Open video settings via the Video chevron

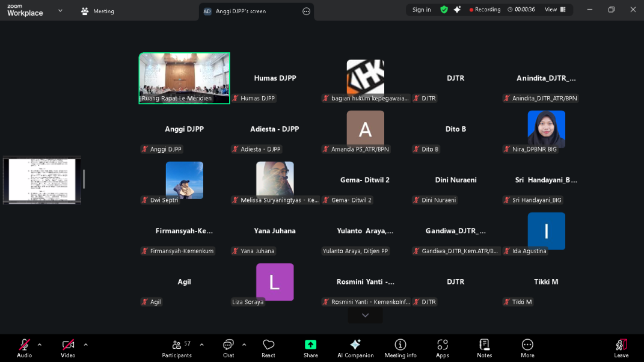pos(85,345)
